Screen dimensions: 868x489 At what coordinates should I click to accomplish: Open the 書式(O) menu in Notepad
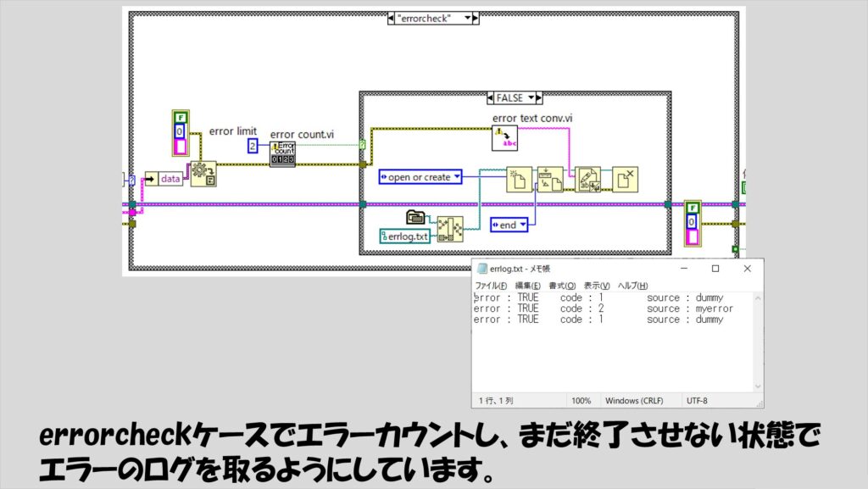tap(562, 286)
